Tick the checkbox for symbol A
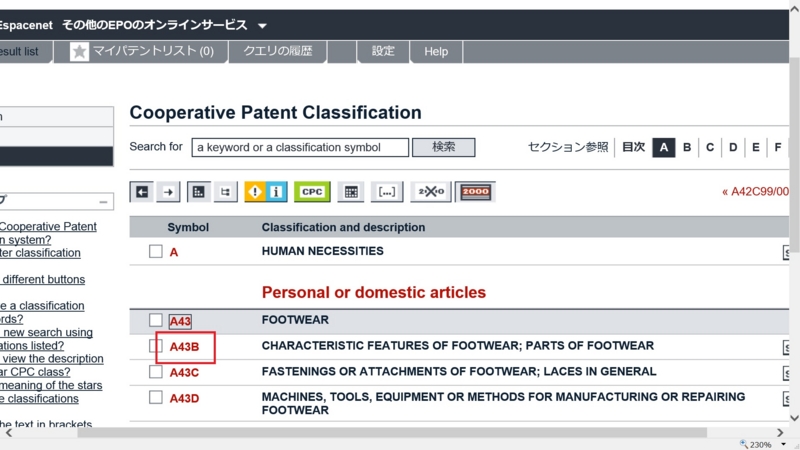800x450 pixels. [x=156, y=252]
